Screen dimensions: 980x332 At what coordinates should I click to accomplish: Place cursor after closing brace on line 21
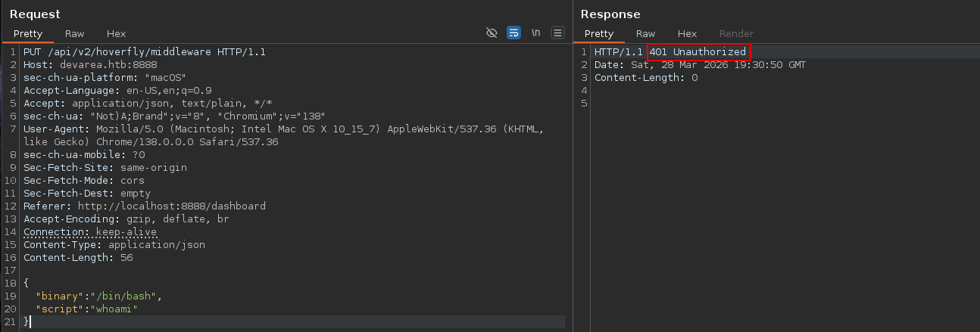pos(30,322)
